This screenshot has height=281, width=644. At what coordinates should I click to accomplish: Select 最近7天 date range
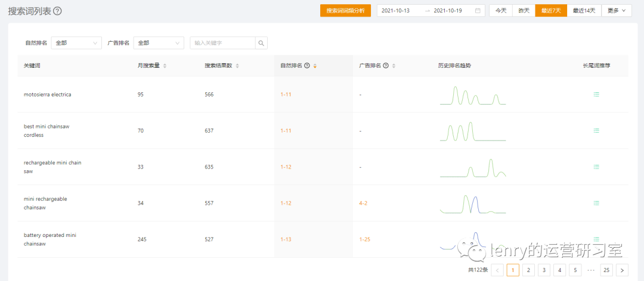[551, 11]
